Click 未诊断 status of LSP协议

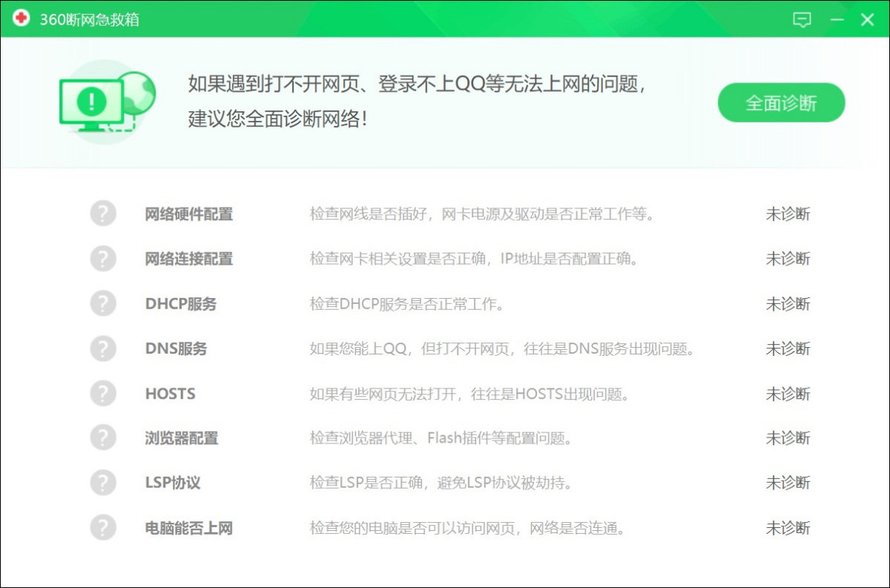[x=788, y=483]
